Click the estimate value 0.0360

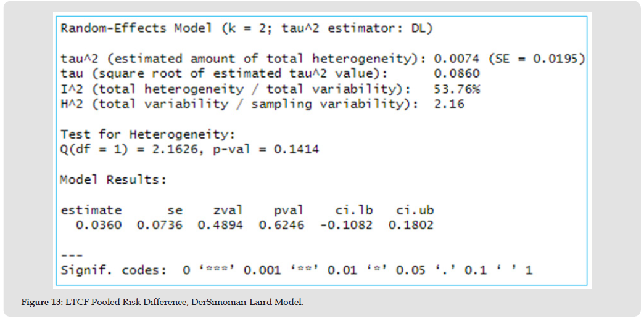tap(99, 225)
